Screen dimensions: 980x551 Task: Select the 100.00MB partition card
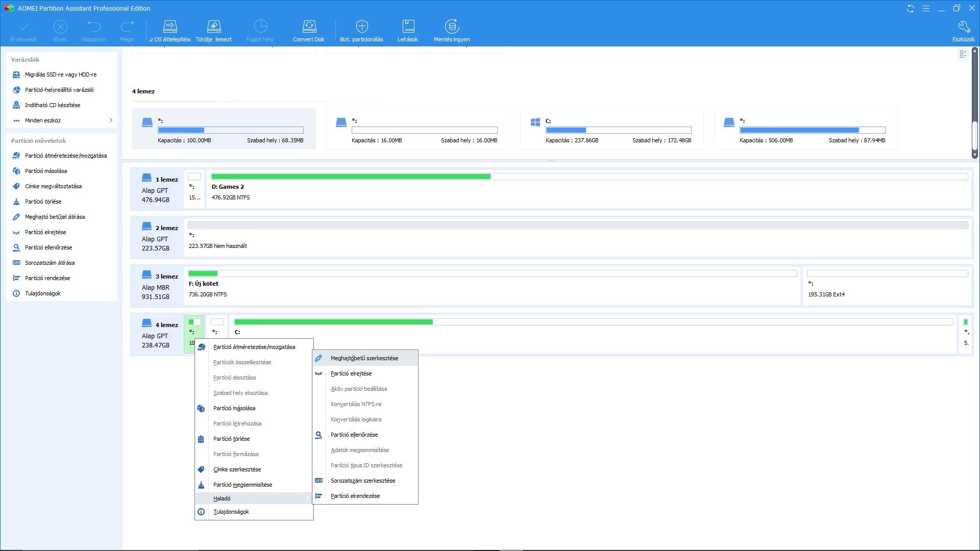pyautogui.click(x=224, y=129)
